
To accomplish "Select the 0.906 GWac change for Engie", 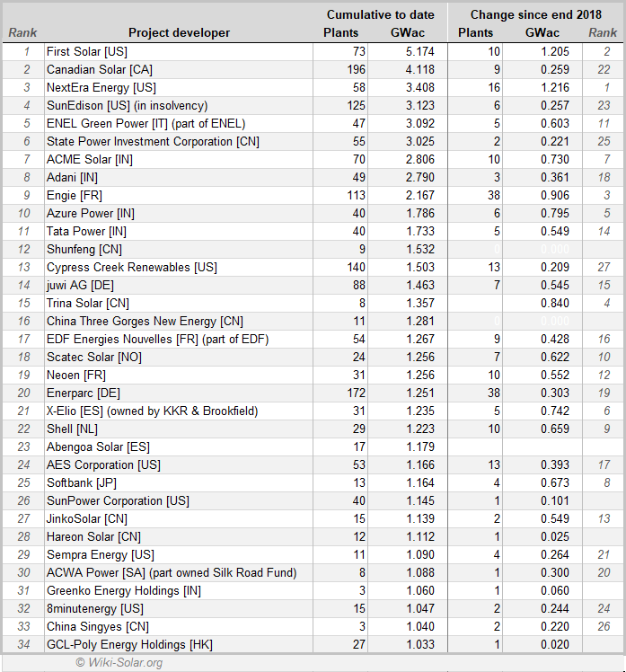I will coord(555,196).
